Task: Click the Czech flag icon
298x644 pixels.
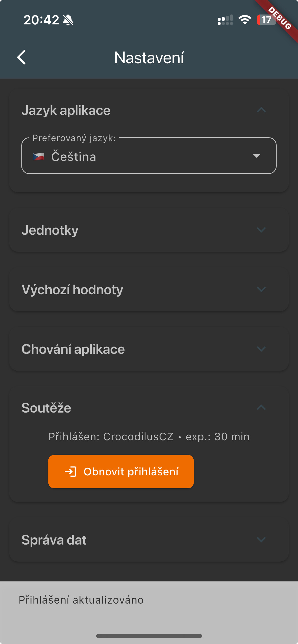Action: click(x=38, y=156)
